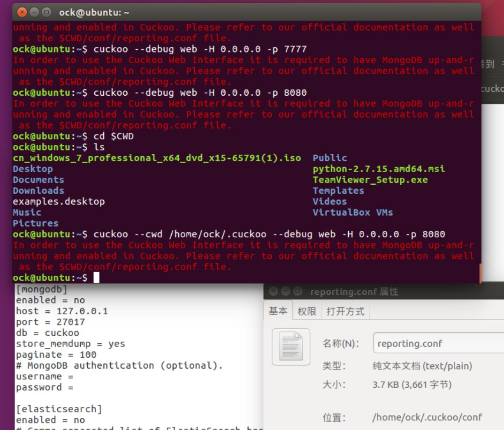Minimize the ock@ubuntu terminal window
Viewport: 504px width, 430px height.
(x=34, y=12)
